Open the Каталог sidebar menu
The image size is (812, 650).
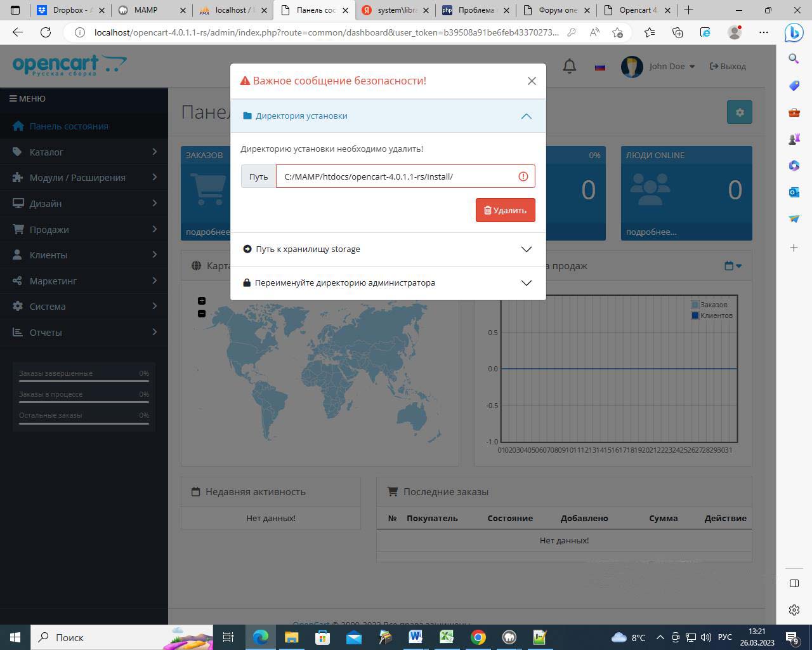84,152
